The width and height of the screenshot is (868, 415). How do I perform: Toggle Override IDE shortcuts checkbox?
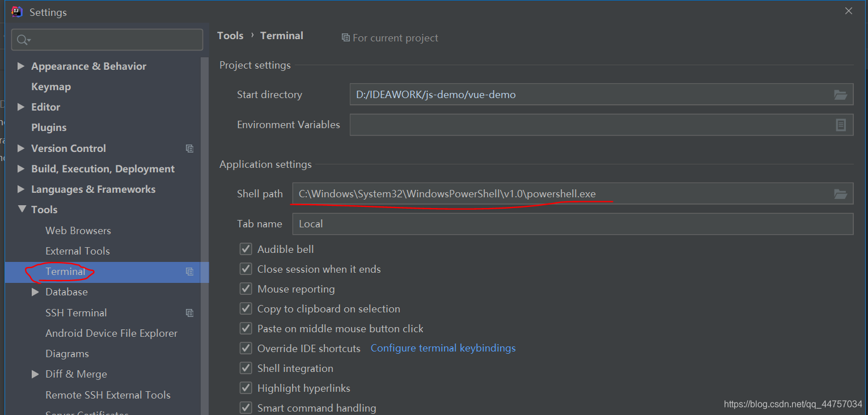coord(245,348)
